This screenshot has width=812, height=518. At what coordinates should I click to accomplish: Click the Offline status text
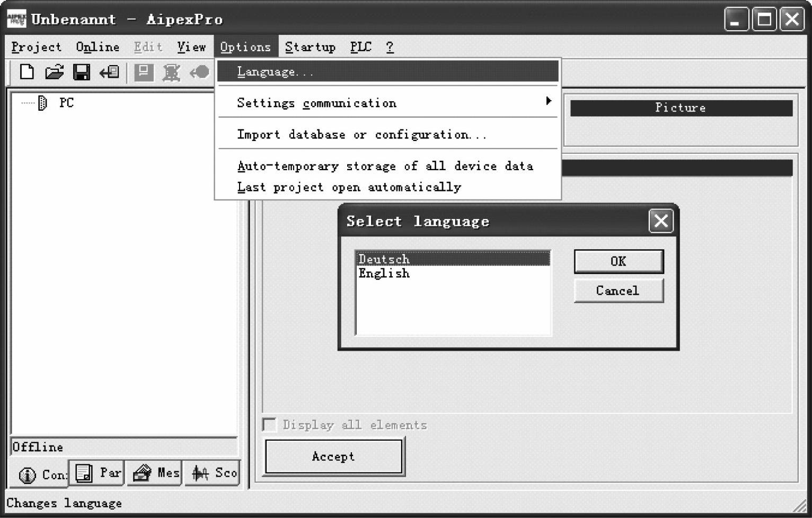(x=38, y=447)
